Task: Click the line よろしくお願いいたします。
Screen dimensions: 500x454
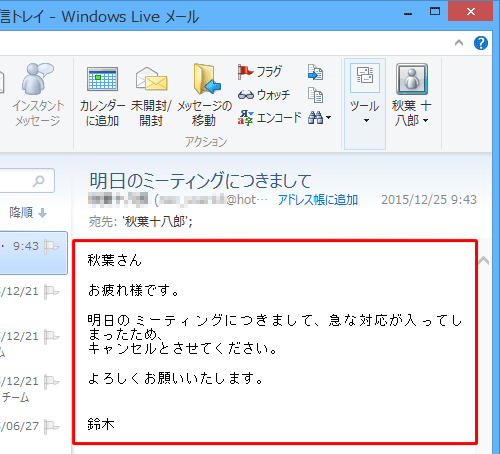Action: coord(176,379)
